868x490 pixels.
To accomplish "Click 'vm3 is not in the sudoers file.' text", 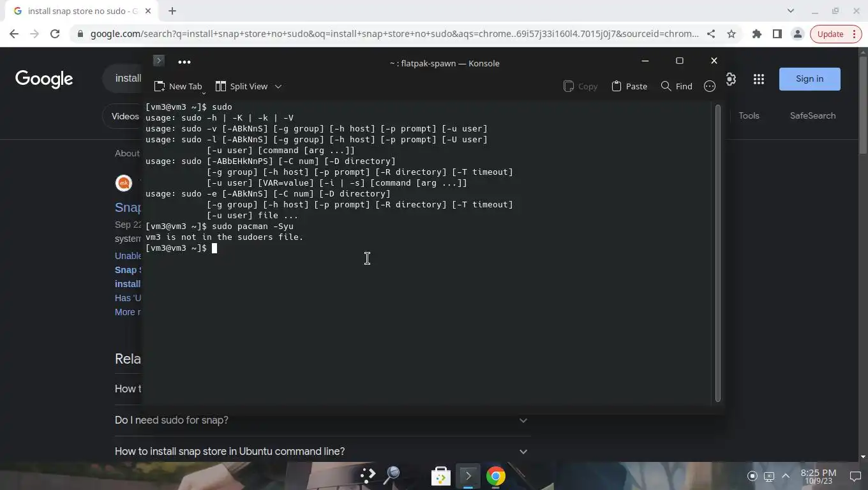I will tap(225, 237).
